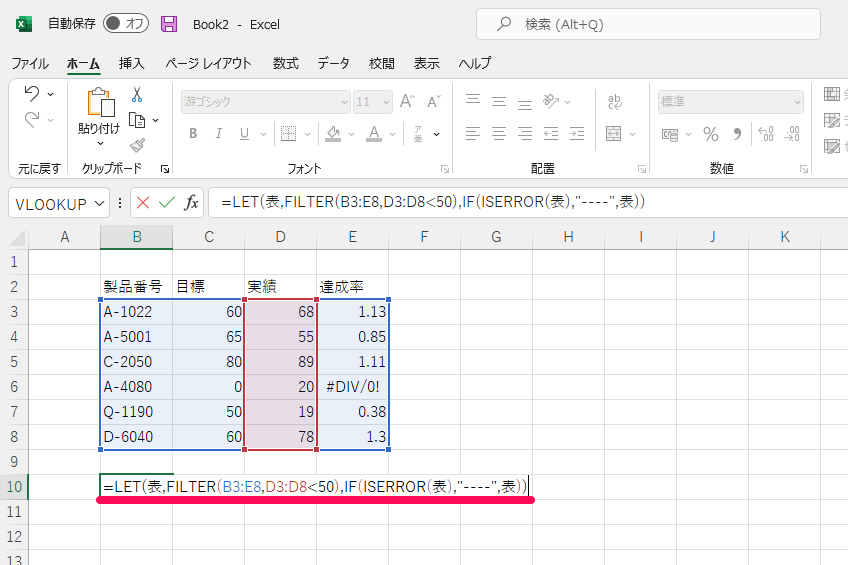Click the Orientation text angle icon
The height and width of the screenshot is (565, 848).
pos(551,101)
